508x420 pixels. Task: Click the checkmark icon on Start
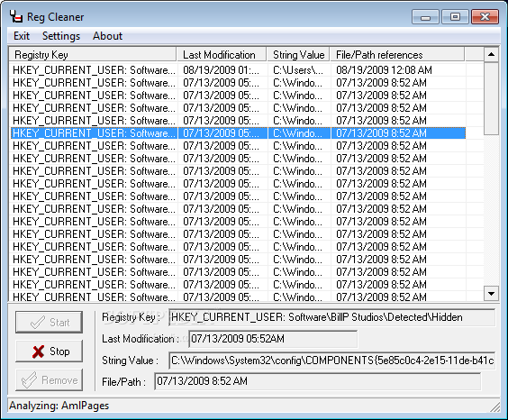click(x=37, y=322)
